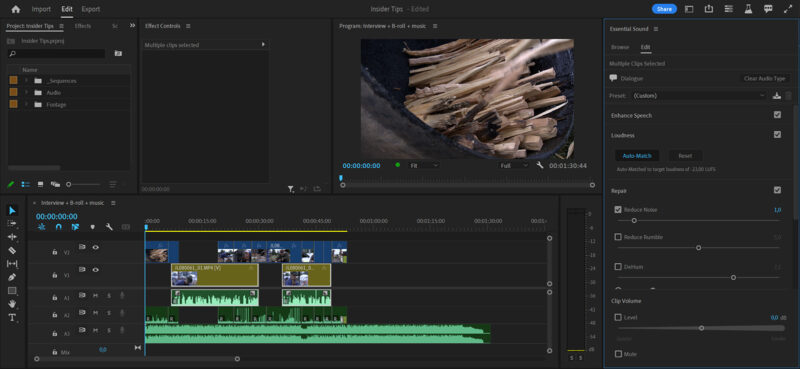The image size is (800, 369).
Task: Click the Program monitor wrench settings icon
Action: (540, 165)
